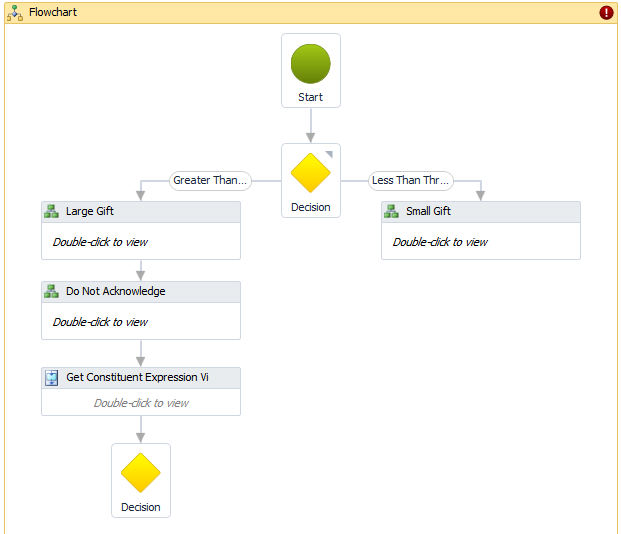Click Double-click to view under Small Gift
621x534 pixels.
tap(440, 242)
